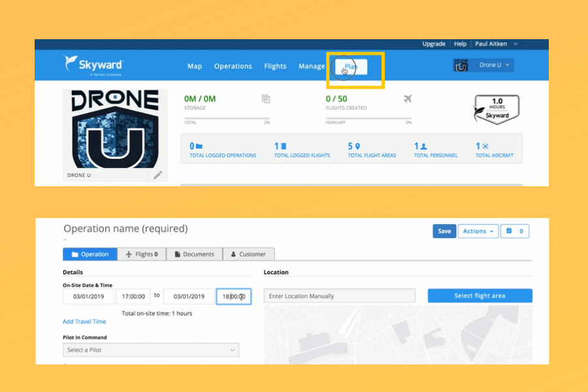This screenshot has width=588, height=392.
Task: Go to Operations in the navigation bar
Action: (x=233, y=66)
